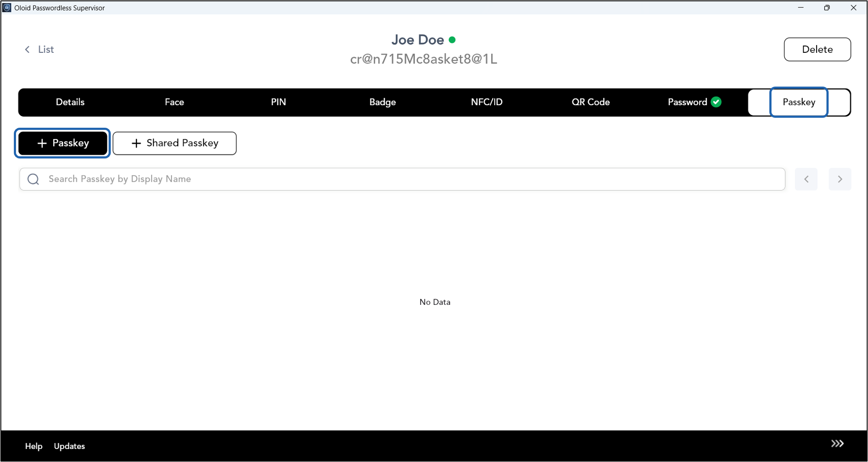Switch to the NFC/ID tab
Viewport: 868px width, 462px height.
click(x=487, y=102)
